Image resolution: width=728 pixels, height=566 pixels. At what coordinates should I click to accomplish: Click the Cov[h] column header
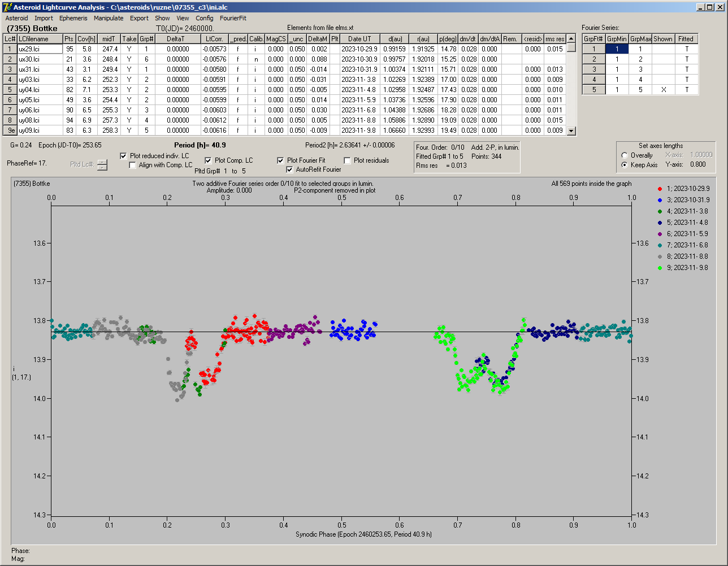(86, 39)
